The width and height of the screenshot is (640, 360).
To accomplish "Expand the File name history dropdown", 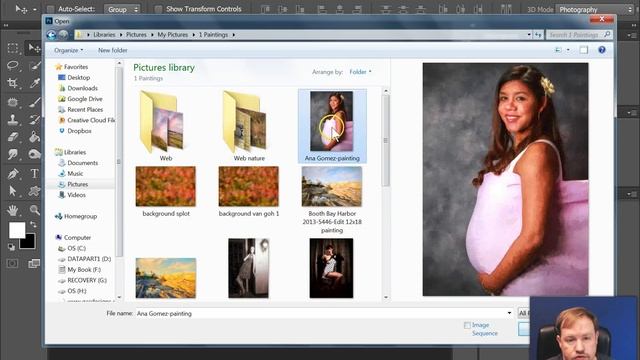I will [x=509, y=313].
